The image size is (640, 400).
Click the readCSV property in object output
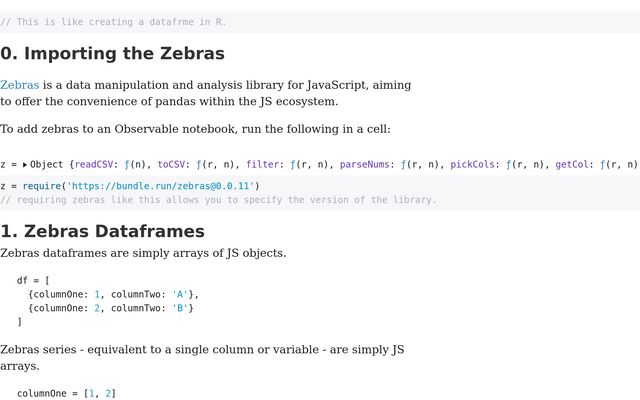pos(94,164)
